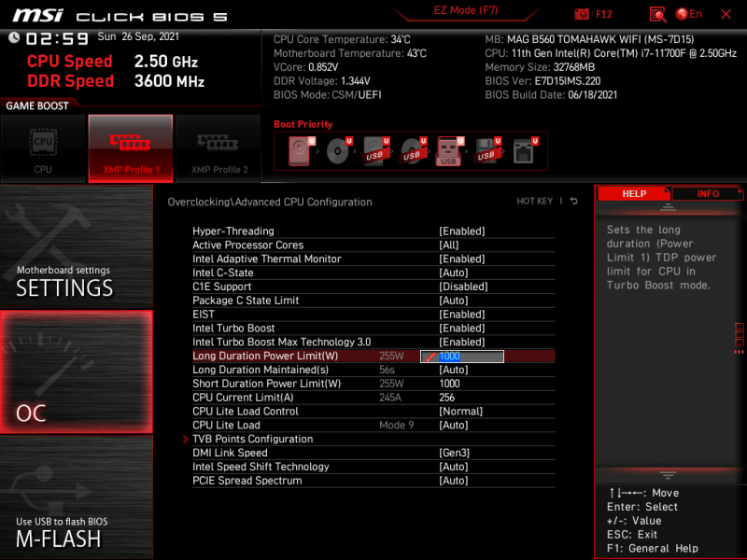Toggle XMP Profile 1

(x=131, y=148)
